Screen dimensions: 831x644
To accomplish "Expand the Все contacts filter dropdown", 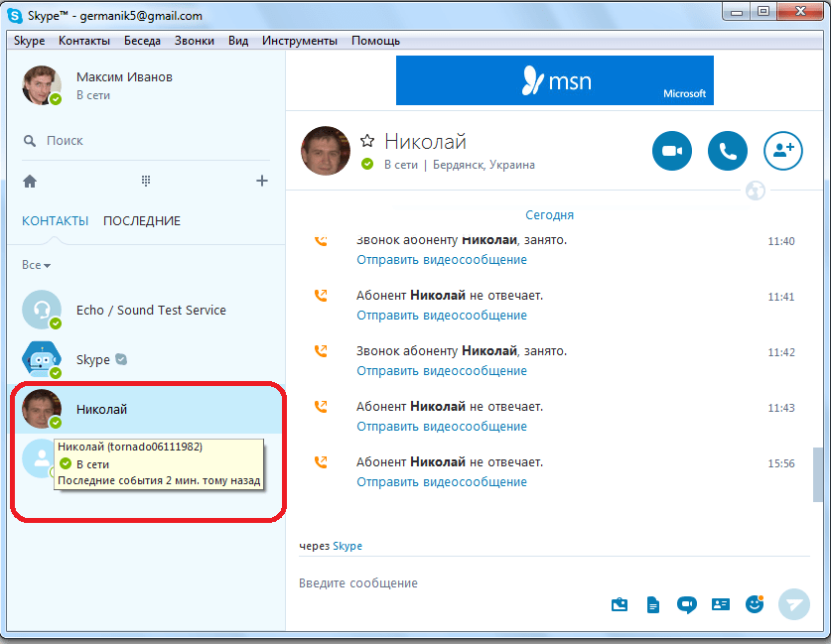I will [37, 266].
